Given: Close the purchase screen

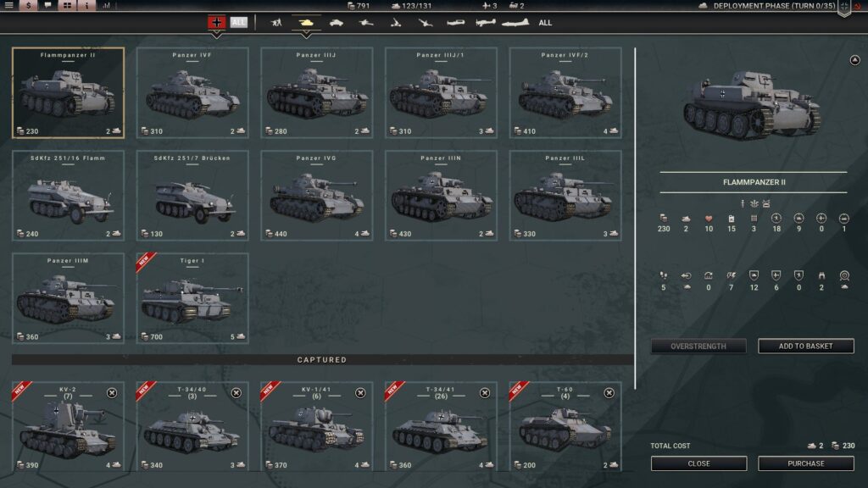Looking at the screenshot, I should 699,463.
